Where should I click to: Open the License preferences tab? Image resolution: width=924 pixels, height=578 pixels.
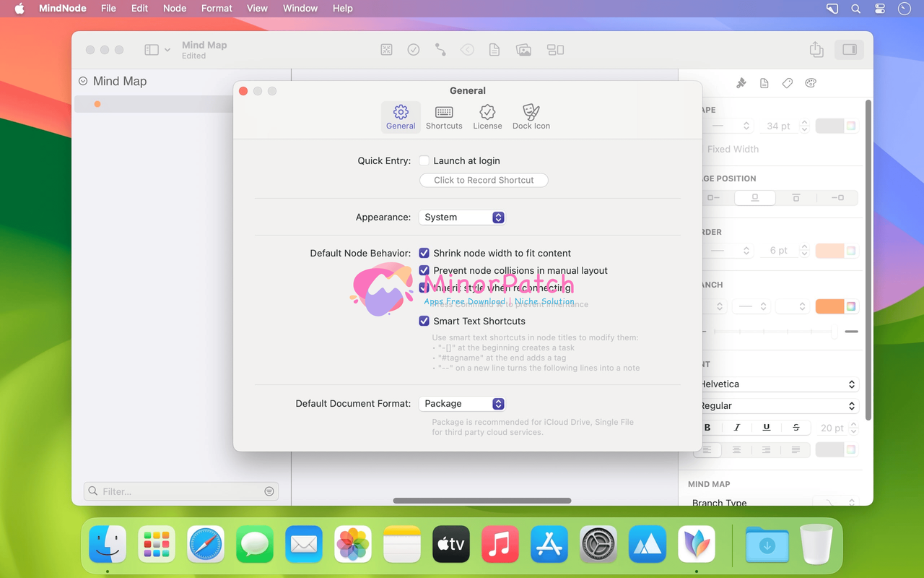point(487,116)
